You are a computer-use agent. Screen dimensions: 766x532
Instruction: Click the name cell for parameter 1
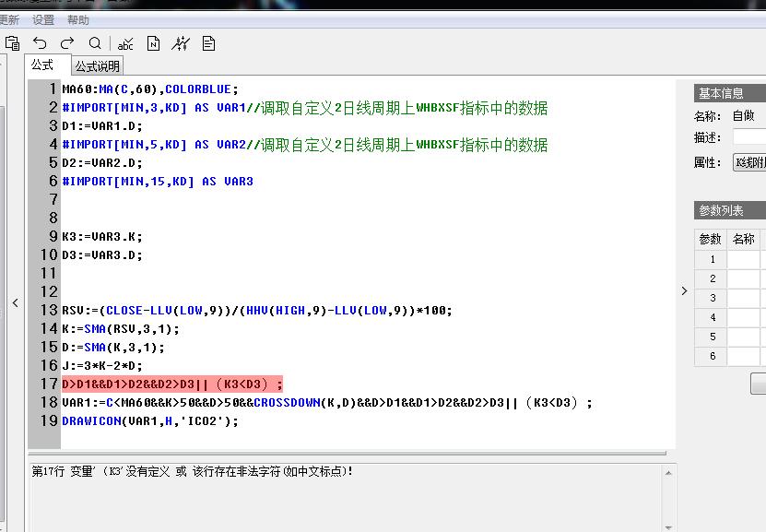pyautogui.click(x=743, y=259)
